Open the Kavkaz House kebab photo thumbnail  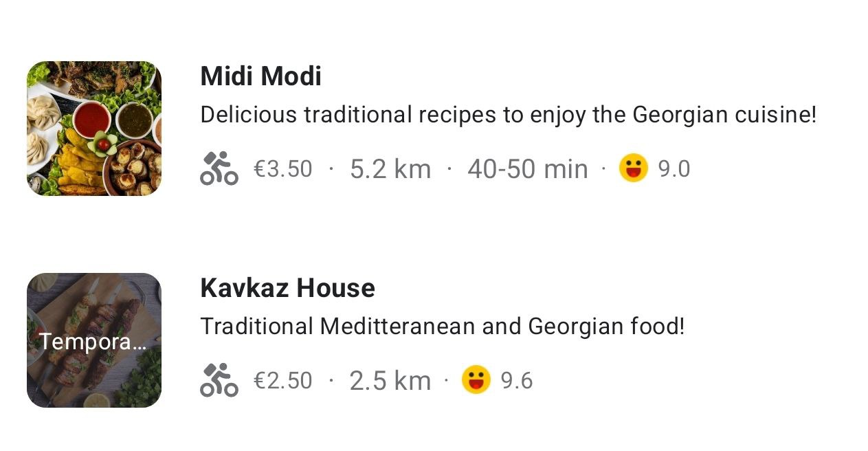click(94, 340)
